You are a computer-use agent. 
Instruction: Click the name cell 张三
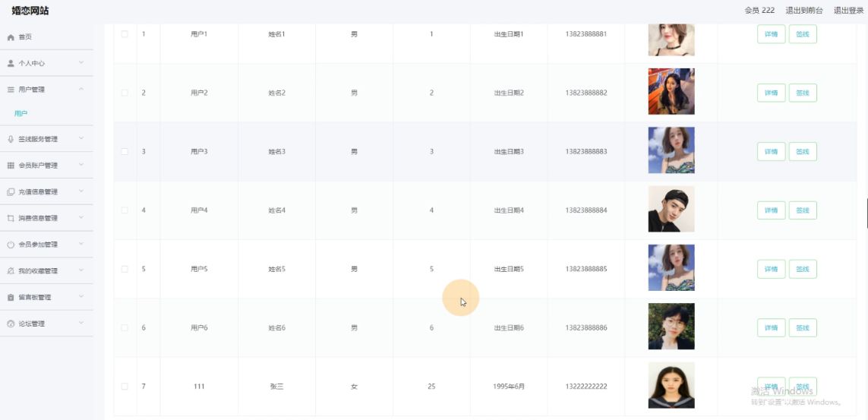tap(276, 387)
